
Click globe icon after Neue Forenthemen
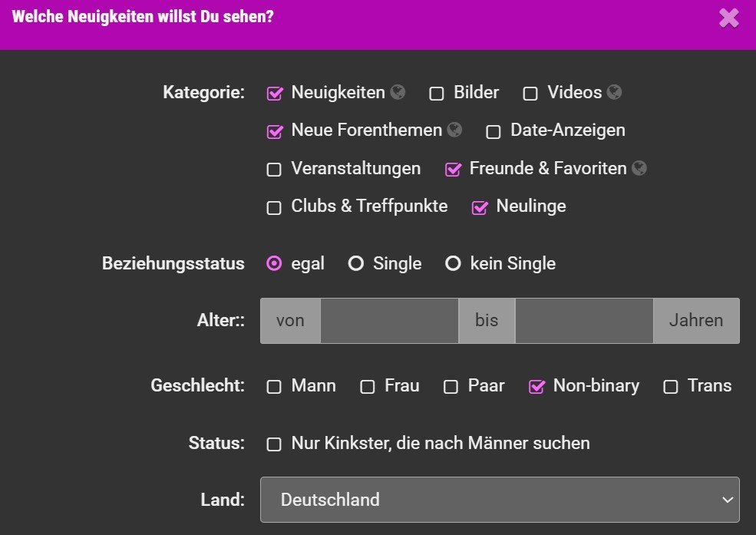[x=454, y=130]
